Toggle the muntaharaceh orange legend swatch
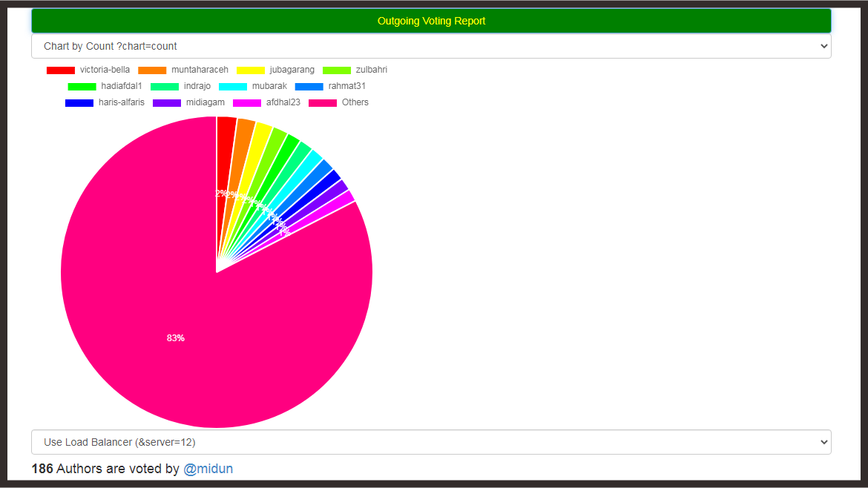Viewport: 868px width, 488px height. pyautogui.click(x=152, y=70)
